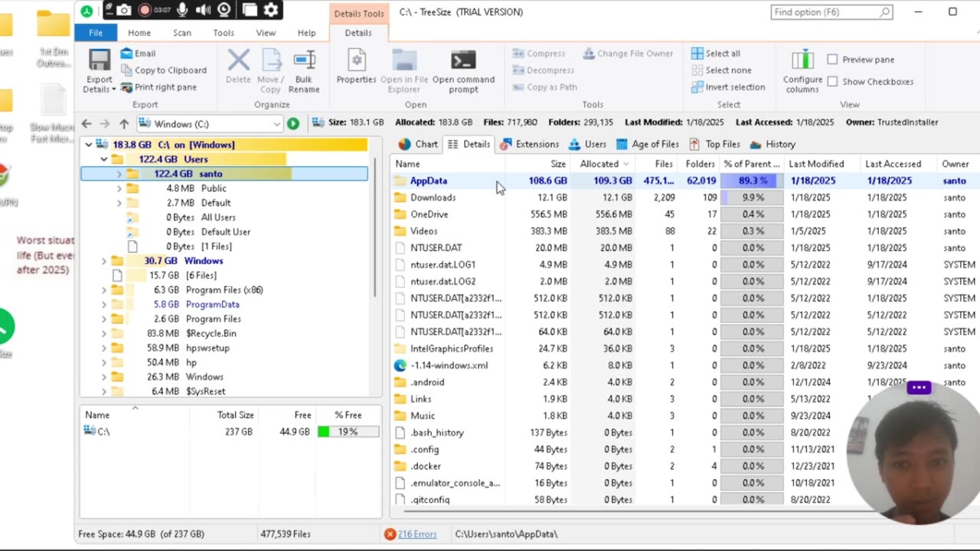Viewport: 980px width, 551px height.
Task: Open the Chart tab
Action: [x=419, y=144]
